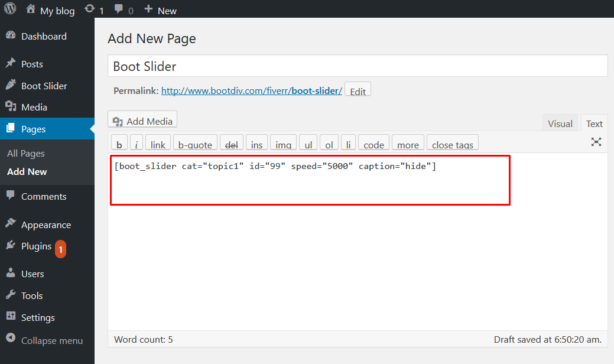Open the boot-slider permalink URL

(x=252, y=90)
